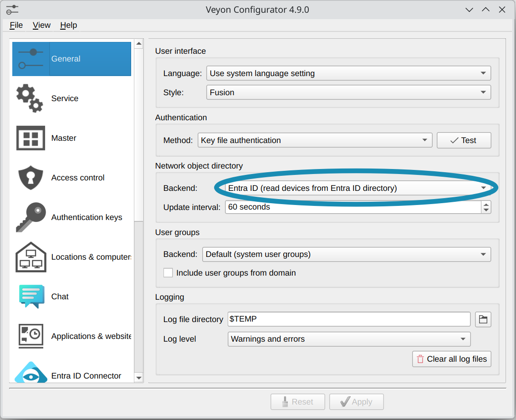Open the Service gears icon
Viewport: 516px width, 420px height.
coord(30,98)
